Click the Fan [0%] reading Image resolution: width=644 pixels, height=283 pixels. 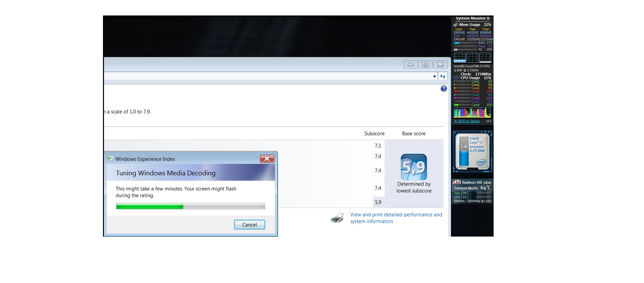461,193
